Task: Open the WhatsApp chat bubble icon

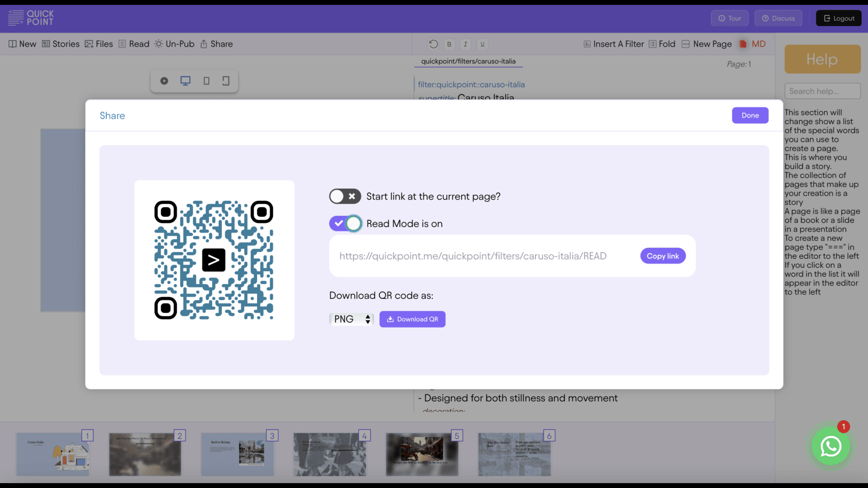Action: (831, 446)
